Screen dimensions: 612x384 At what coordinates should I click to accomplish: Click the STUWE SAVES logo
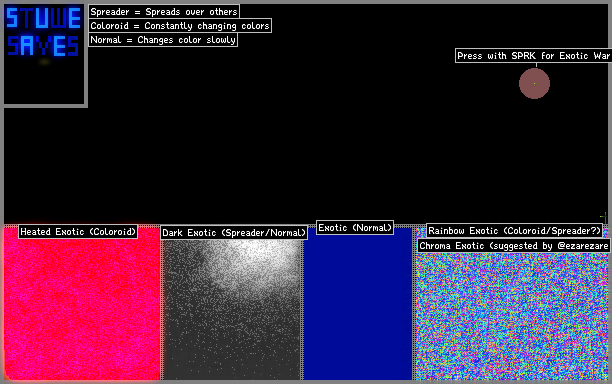pyautogui.click(x=43, y=33)
